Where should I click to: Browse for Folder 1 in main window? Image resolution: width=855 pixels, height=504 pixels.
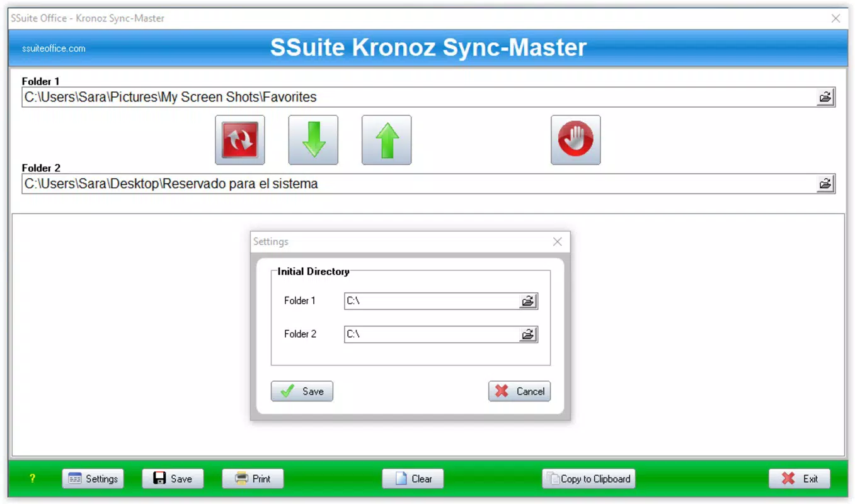pyautogui.click(x=825, y=97)
